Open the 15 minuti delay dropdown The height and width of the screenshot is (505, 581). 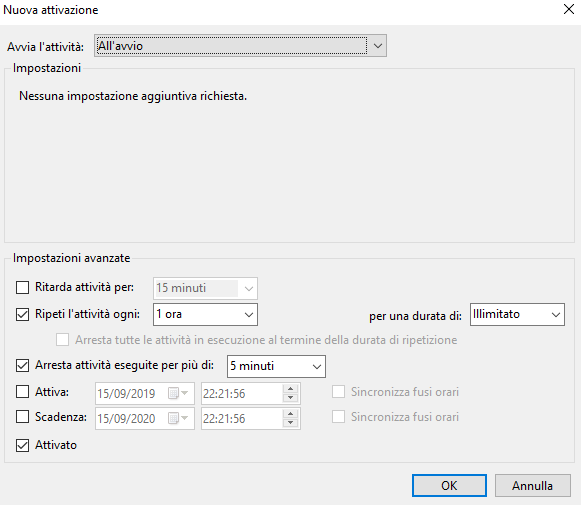click(x=205, y=288)
